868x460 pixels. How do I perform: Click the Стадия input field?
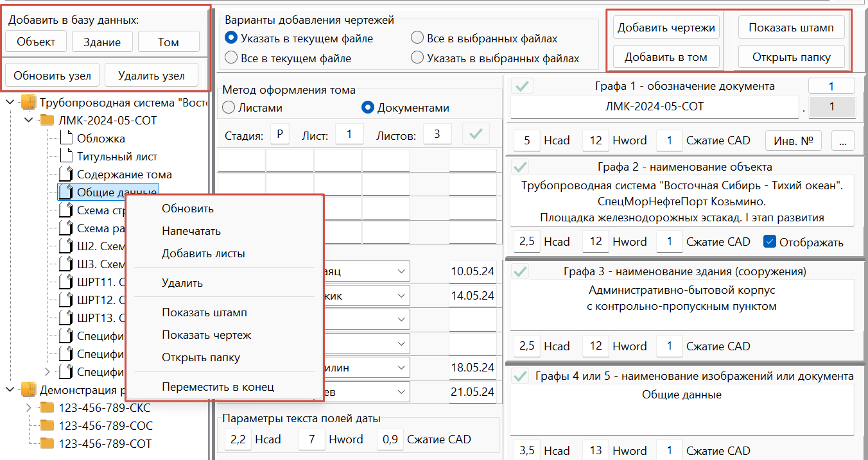[x=281, y=135]
